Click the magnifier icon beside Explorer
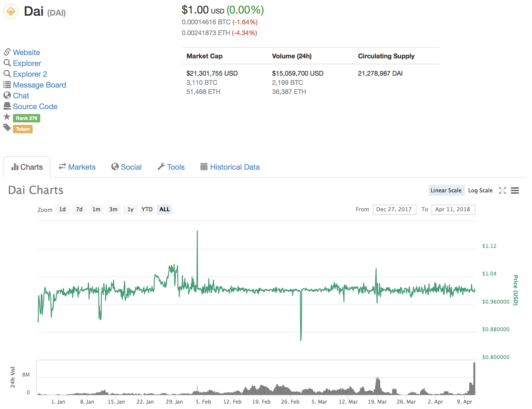The width and height of the screenshot is (532, 409). coord(7,63)
